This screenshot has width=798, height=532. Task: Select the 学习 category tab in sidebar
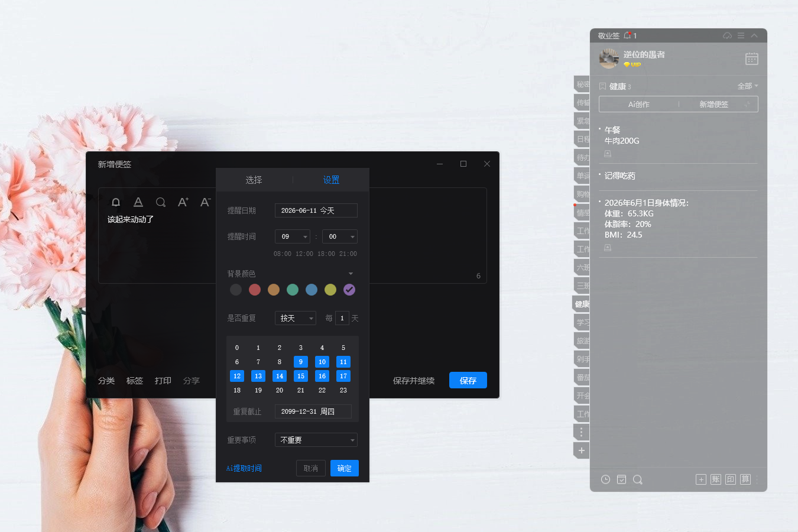coord(582,322)
